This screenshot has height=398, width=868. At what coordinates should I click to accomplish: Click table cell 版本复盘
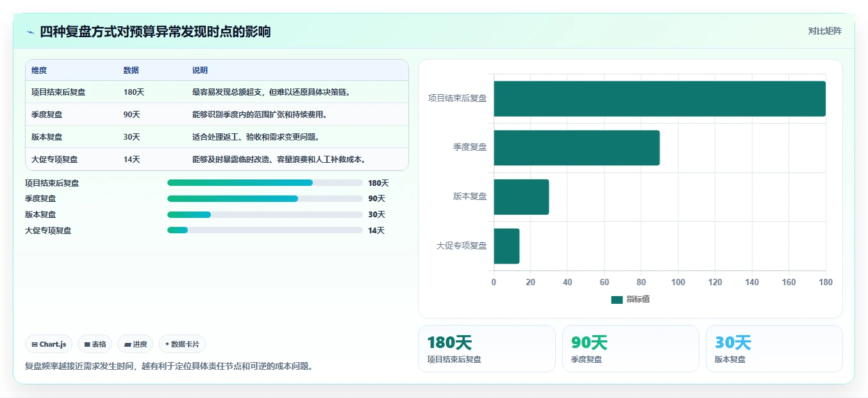pos(47,137)
